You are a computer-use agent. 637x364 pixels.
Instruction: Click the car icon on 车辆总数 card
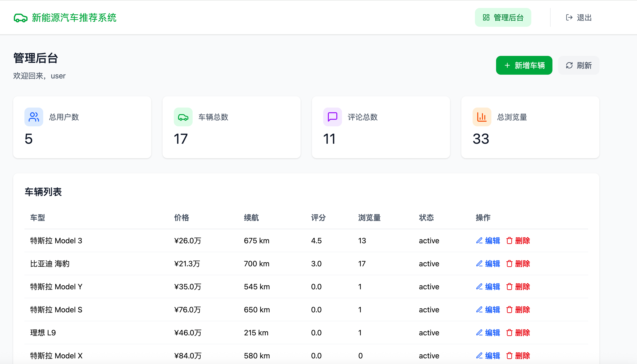183,117
